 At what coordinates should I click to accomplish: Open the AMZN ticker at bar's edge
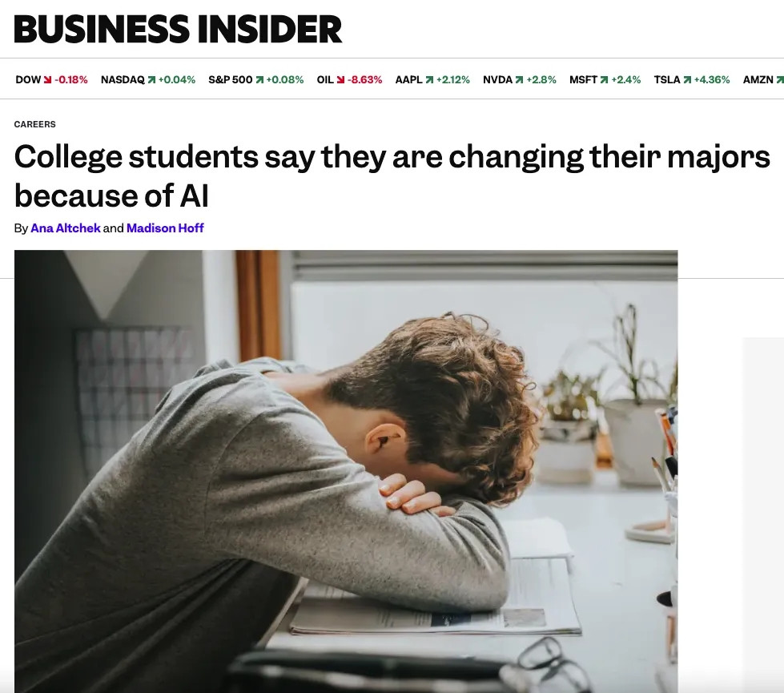[x=758, y=80]
